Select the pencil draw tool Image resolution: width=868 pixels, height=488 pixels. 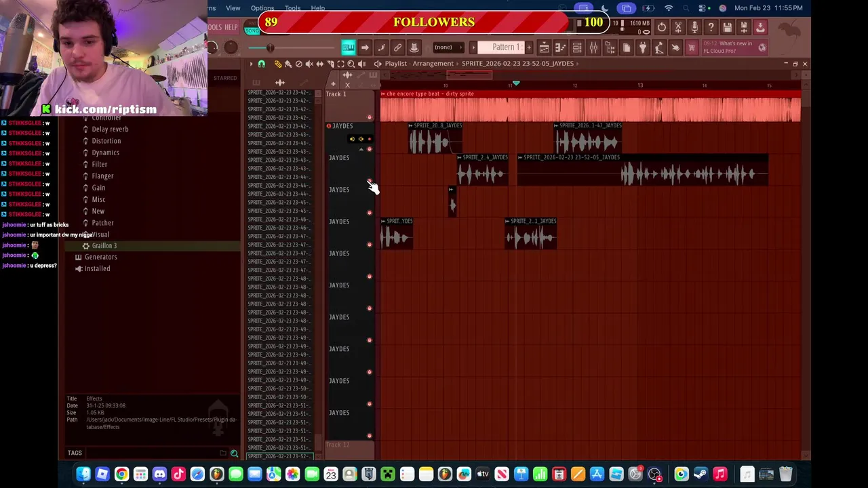pos(278,64)
